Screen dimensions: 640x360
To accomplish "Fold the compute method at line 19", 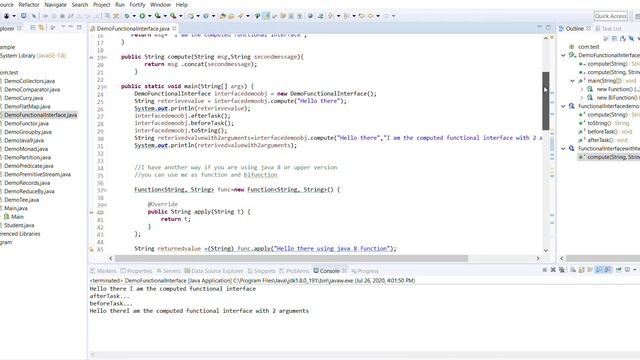I will point(105,57).
